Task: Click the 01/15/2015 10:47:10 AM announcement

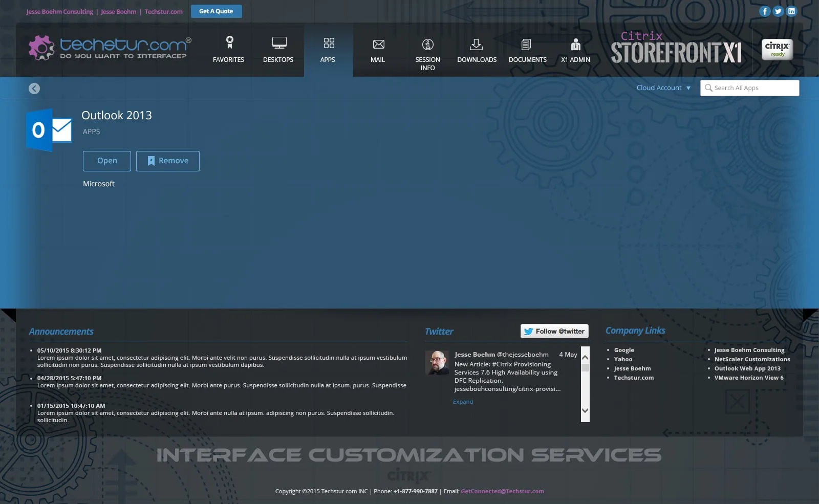Action: click(71, 406)
